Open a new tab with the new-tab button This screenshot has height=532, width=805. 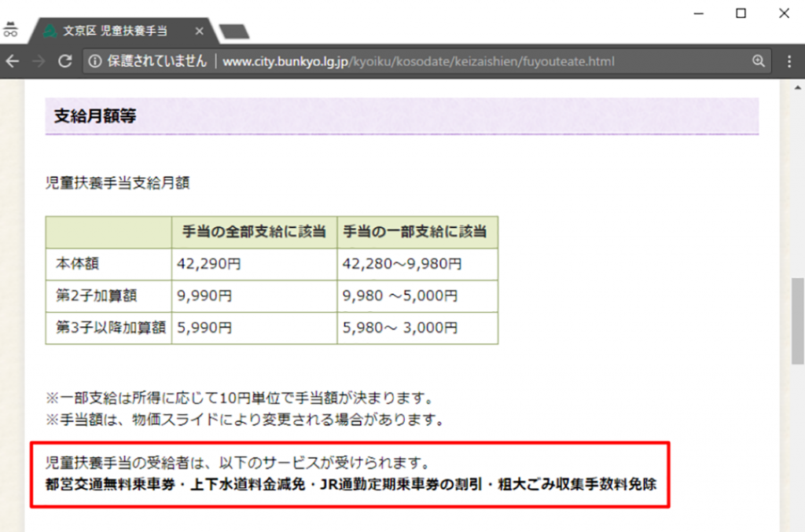[233, 31]
